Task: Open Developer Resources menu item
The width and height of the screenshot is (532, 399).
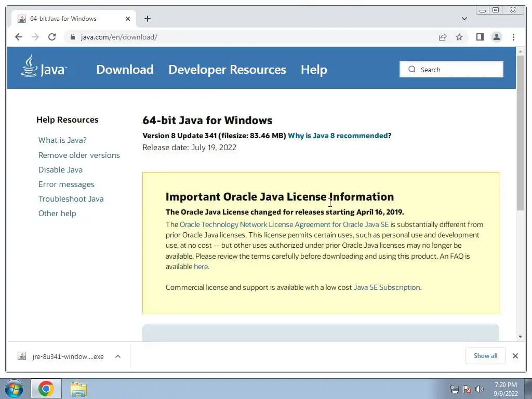Action: tap(228, 69)
